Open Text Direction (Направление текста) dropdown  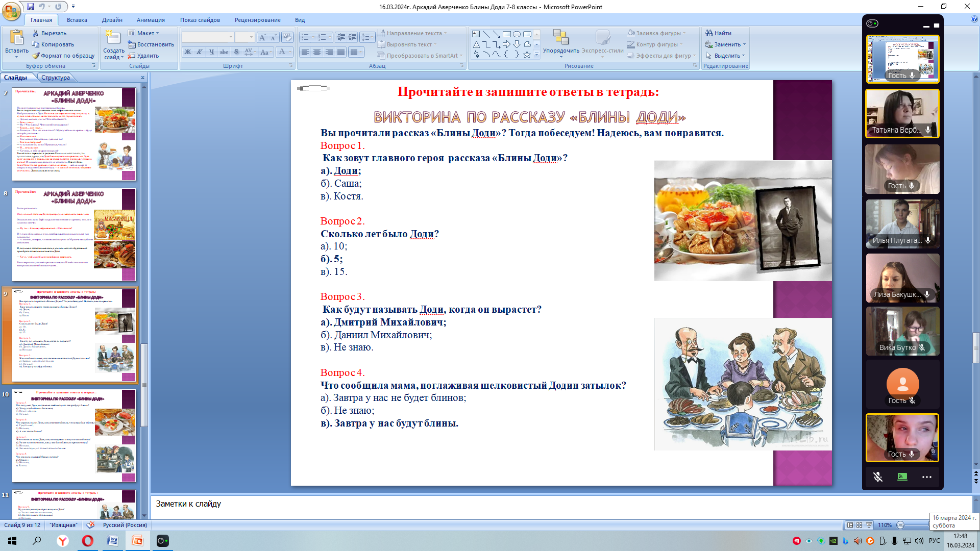[412, 33]
